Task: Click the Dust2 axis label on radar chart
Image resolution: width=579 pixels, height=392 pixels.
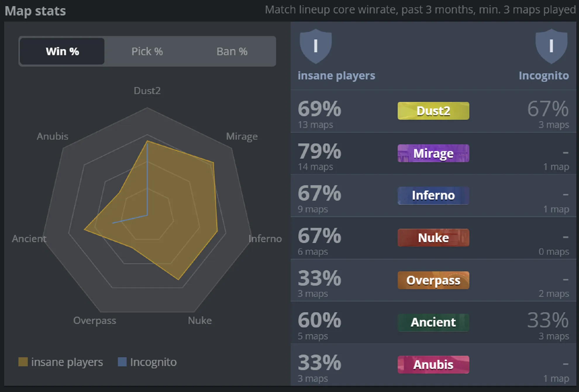Action: 147,91
